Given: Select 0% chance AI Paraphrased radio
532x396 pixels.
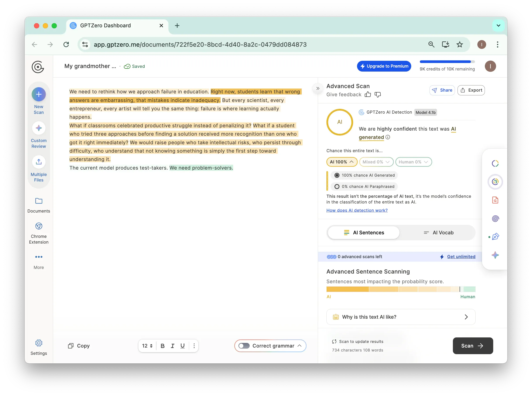Looking at the screenshot, I should click(x=337, y=187).
